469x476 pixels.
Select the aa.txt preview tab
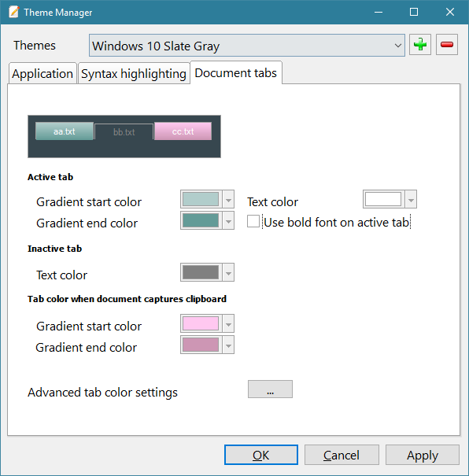point(65,131)
